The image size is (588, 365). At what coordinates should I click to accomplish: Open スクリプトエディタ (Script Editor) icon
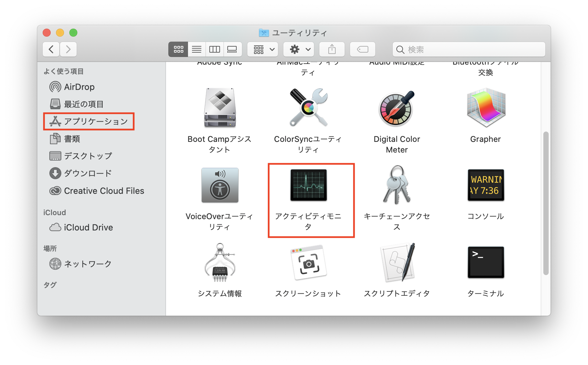[x=398, y=262]
